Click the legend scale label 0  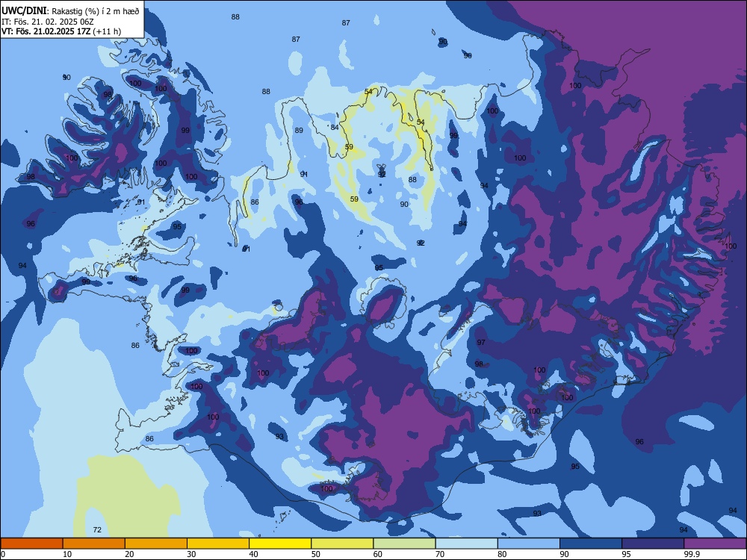3,554
